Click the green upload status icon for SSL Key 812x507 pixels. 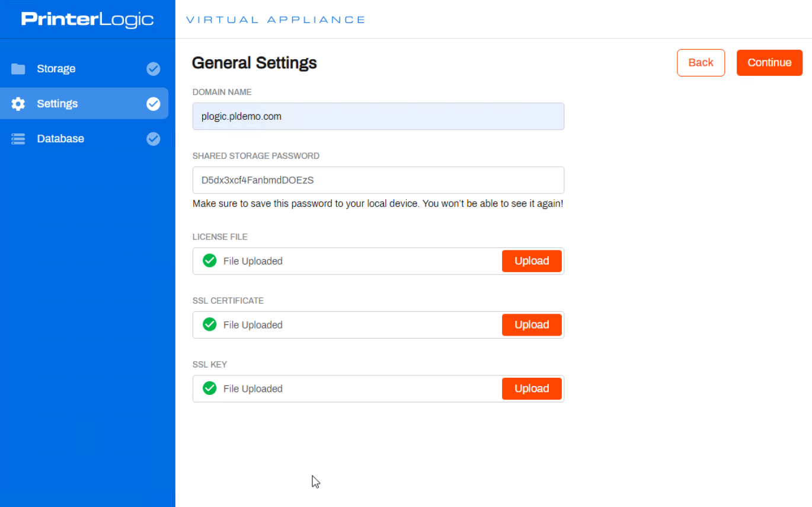pos(209,388)
